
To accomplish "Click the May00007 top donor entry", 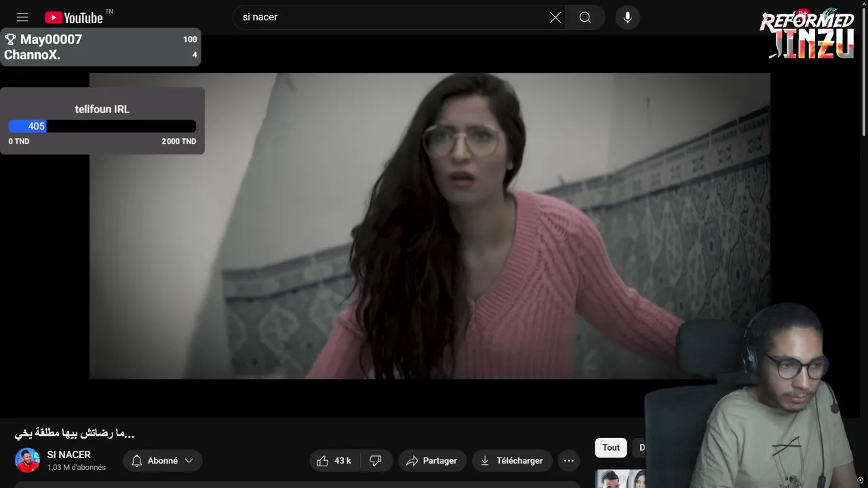I will (x=100, y=39).
